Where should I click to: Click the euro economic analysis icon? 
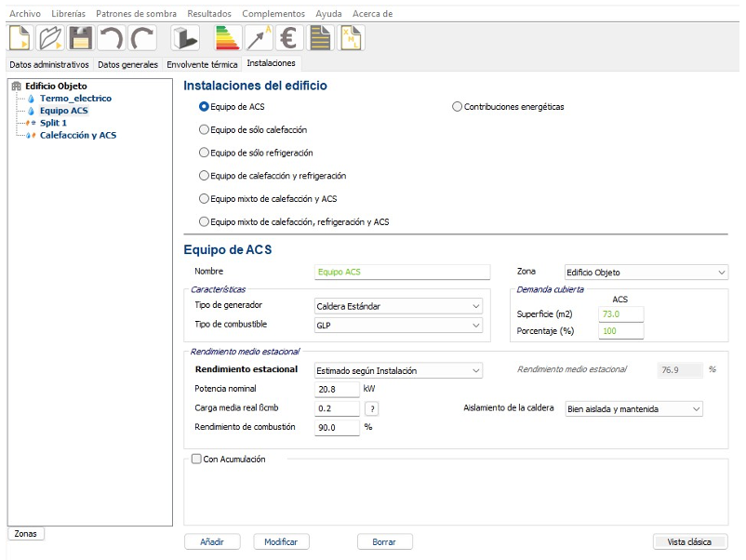[x=289, y=38]
